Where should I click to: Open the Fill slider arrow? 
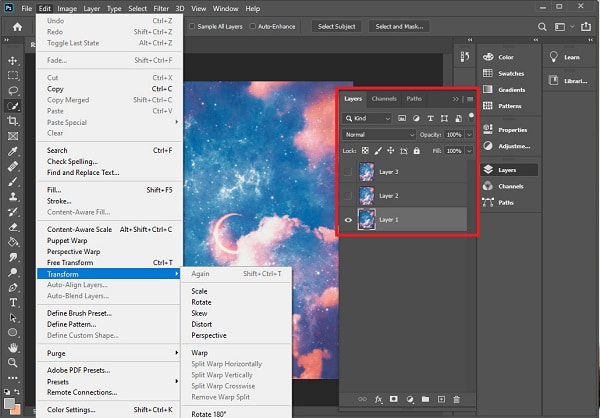[469, 151]
